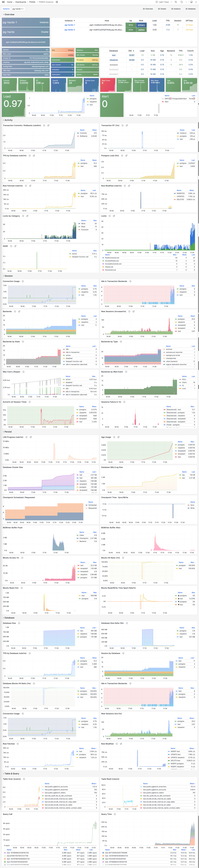Open OID 16397 link in database table
The image size is (199, 868).
[x=132, y=55]
